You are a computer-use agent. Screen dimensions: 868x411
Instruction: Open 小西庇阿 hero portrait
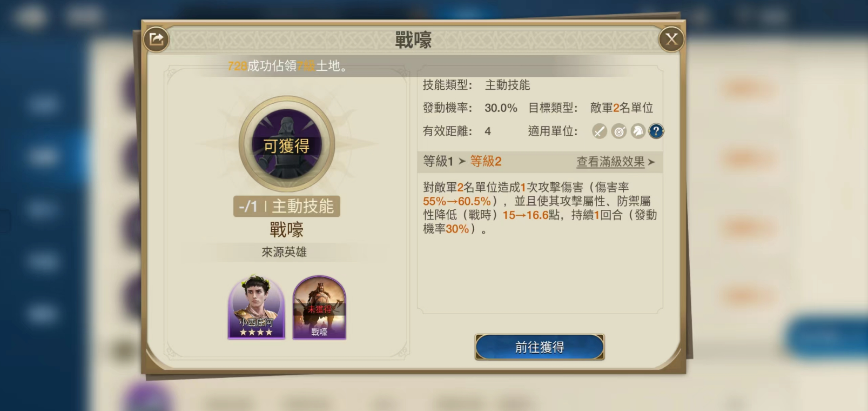(x=257, y=307)
